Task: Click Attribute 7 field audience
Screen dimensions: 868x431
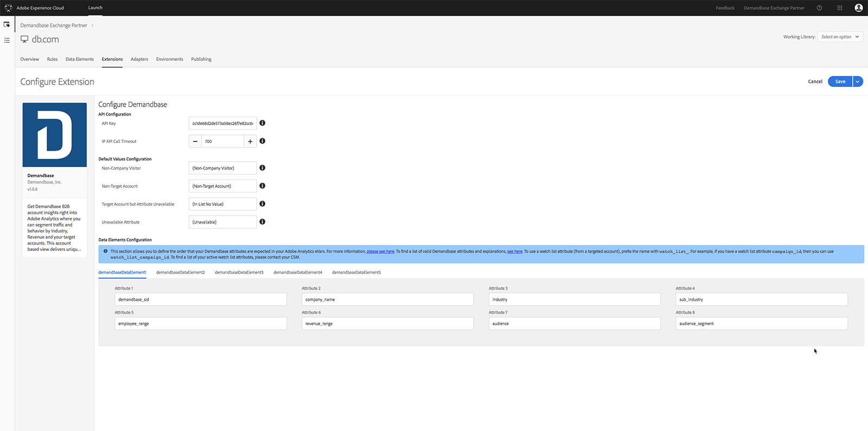Action: click(575, 323)
